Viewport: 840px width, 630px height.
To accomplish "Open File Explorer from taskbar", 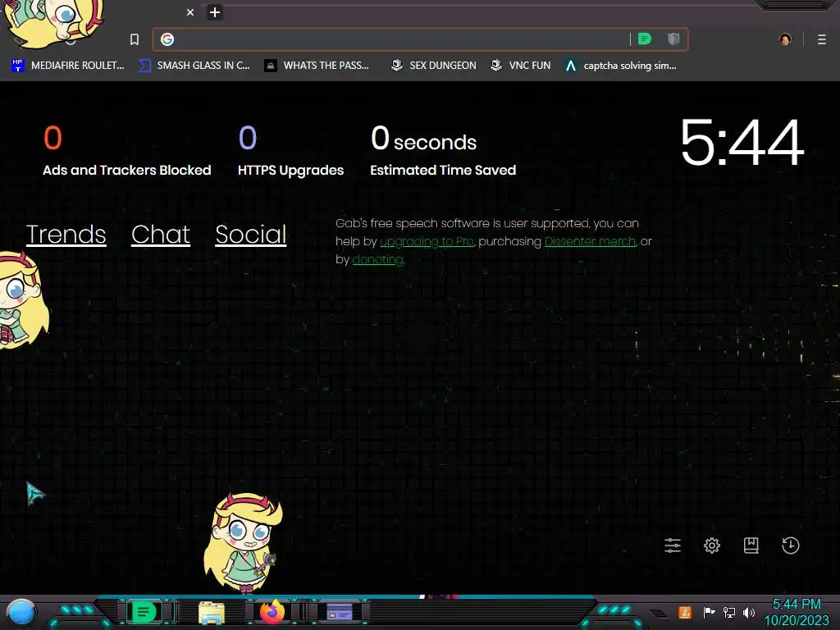I will (212, 612).
